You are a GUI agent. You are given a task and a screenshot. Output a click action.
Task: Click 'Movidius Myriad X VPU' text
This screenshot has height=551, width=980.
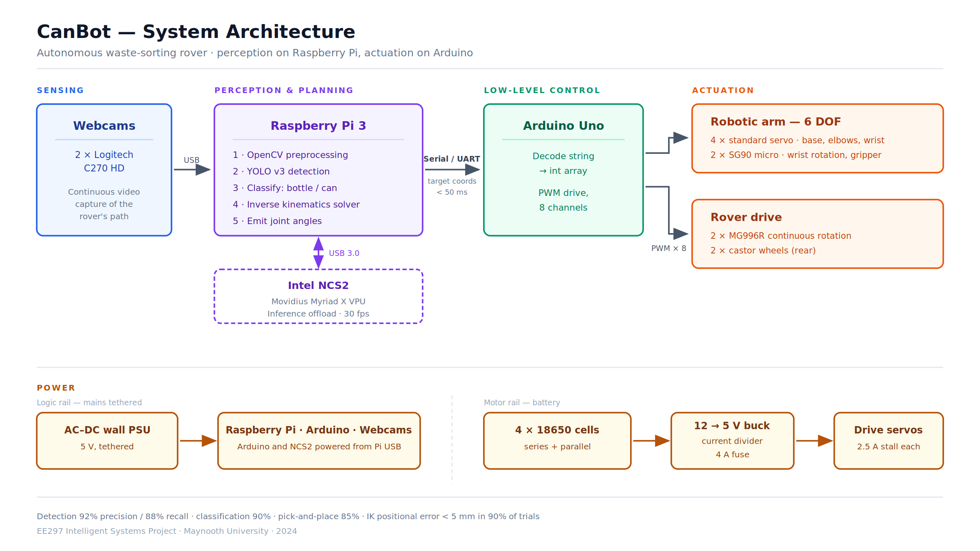318,302
